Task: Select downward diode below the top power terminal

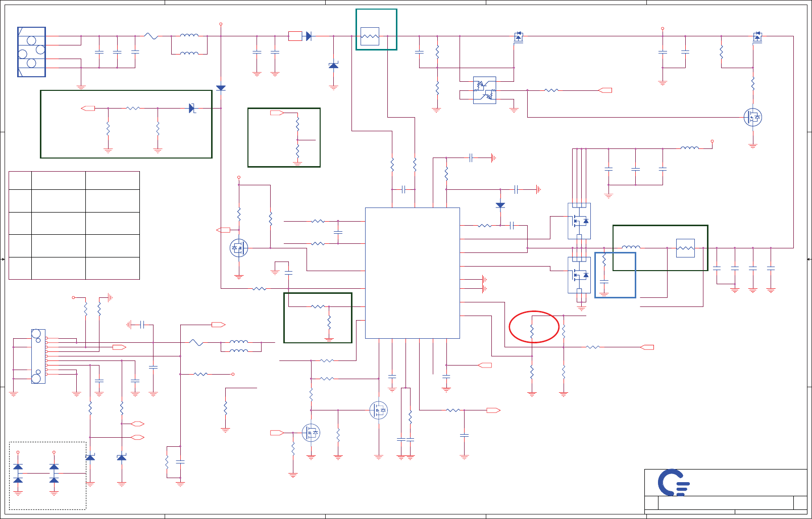Action: pos(221,88)
